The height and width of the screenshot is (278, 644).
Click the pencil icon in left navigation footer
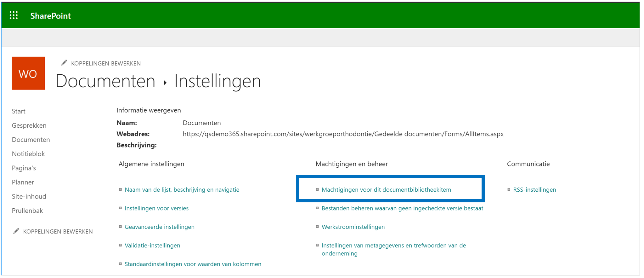click(x=16, y=231)
